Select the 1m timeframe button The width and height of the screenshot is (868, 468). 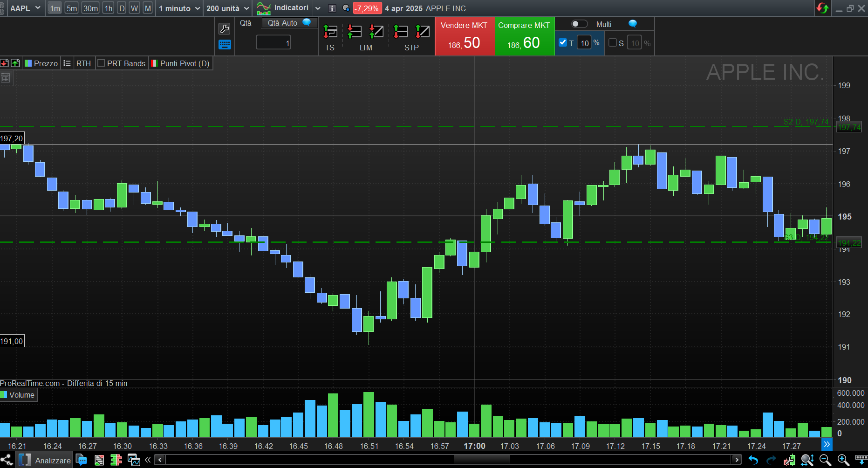pyautogui.click(x=55, y=8)
